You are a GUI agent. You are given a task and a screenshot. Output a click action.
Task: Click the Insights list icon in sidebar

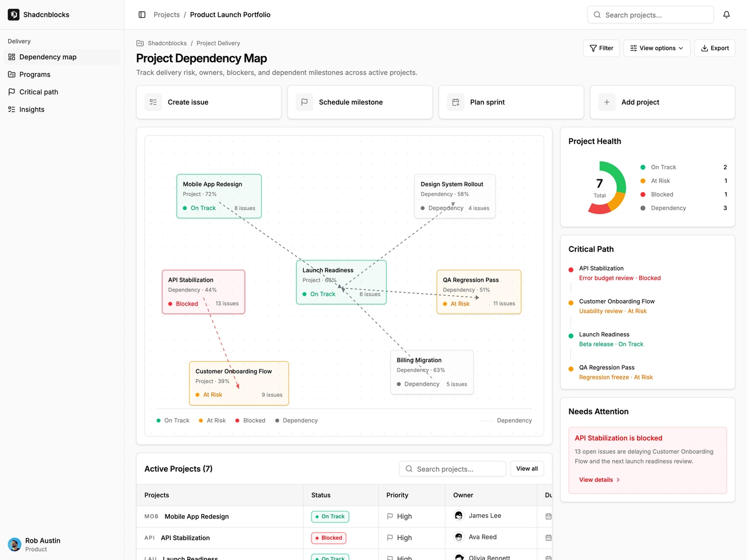(x=12, y=110)
